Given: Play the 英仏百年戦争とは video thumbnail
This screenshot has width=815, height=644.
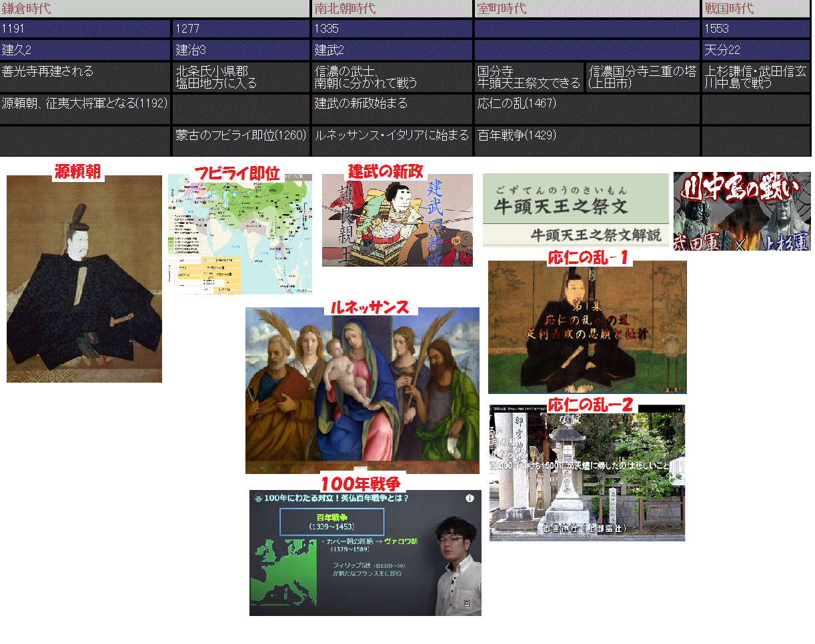Looking at the screenshot, I should pyautogui.click(x=365, y=553).
